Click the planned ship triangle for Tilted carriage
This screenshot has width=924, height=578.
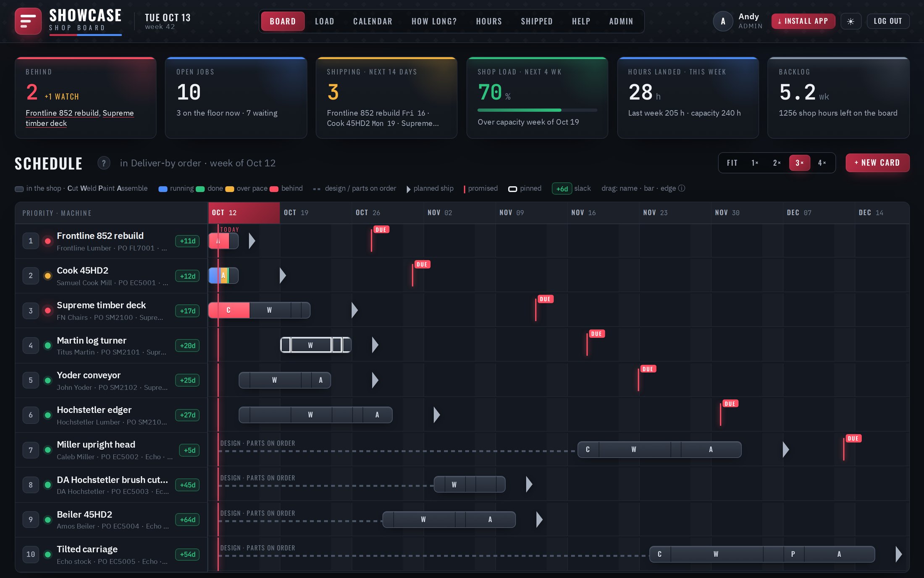pos(898,554)
